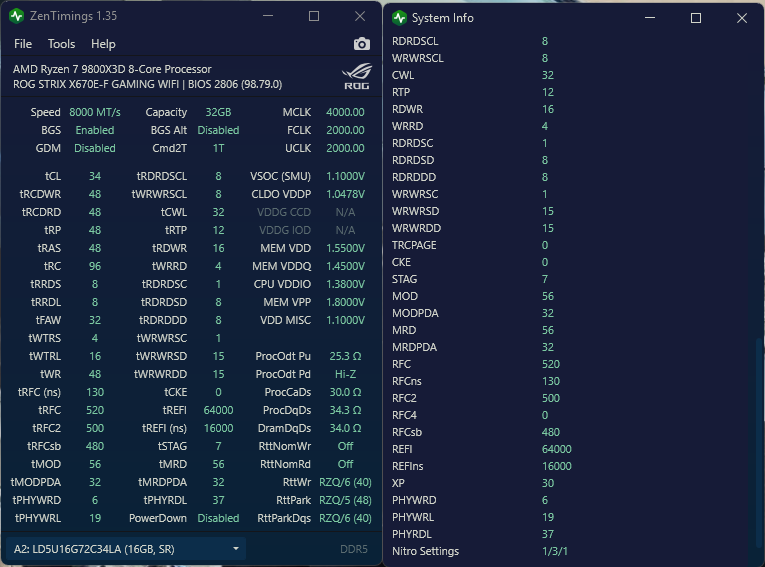The image size is (765, 567).
Task: Open the File menu
Action: pos(23,44)
